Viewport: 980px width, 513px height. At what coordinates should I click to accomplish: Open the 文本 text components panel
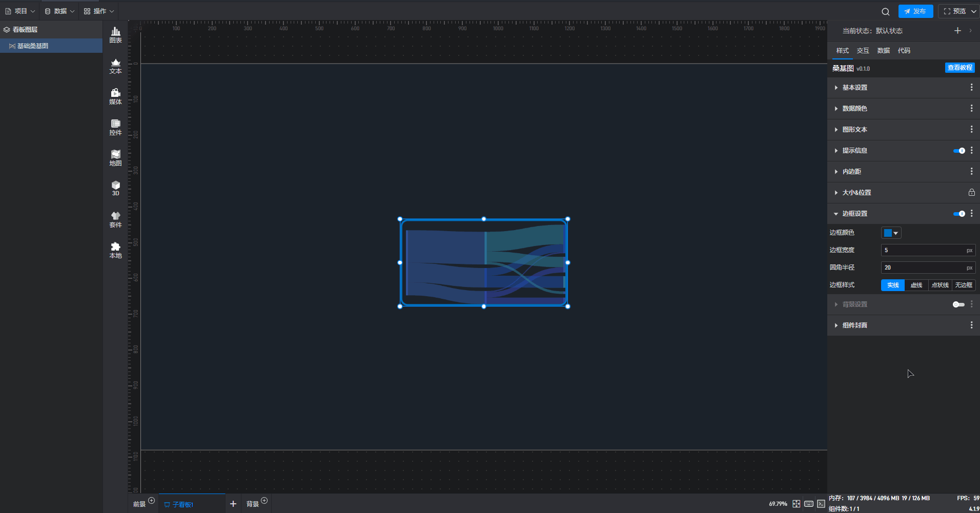(115, 66)
